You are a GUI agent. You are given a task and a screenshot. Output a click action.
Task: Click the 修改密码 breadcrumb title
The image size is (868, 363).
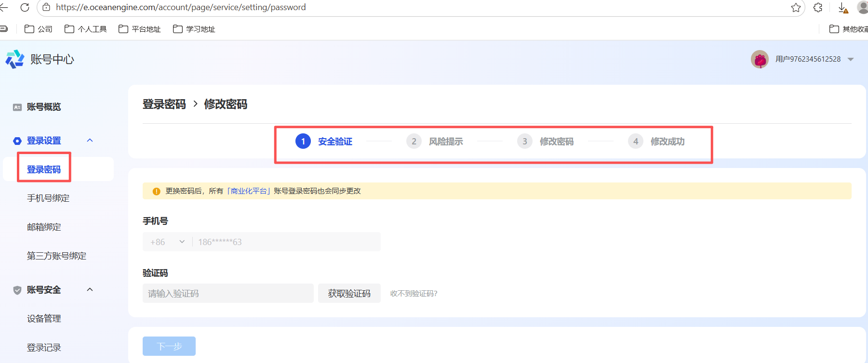pyautogui.click(x=226, y=104)
